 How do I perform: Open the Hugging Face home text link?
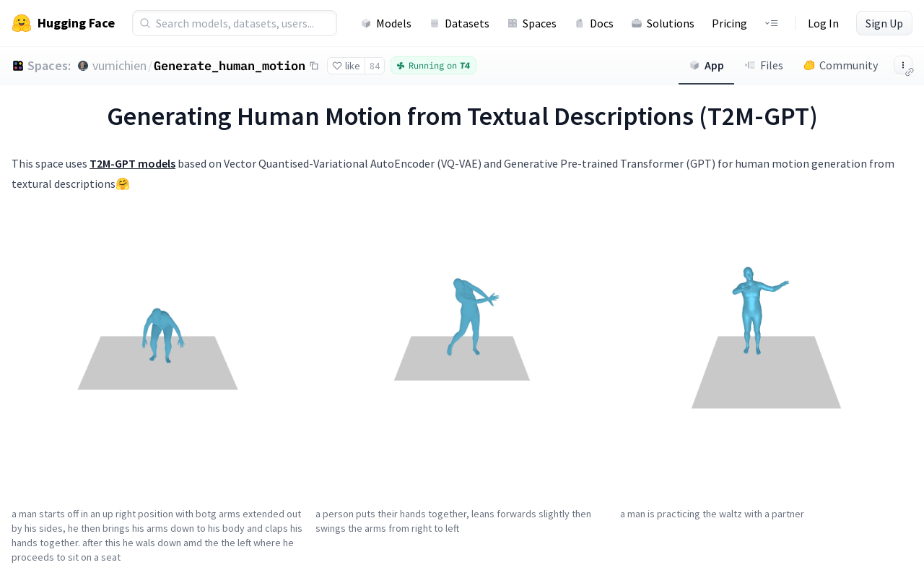76,23
